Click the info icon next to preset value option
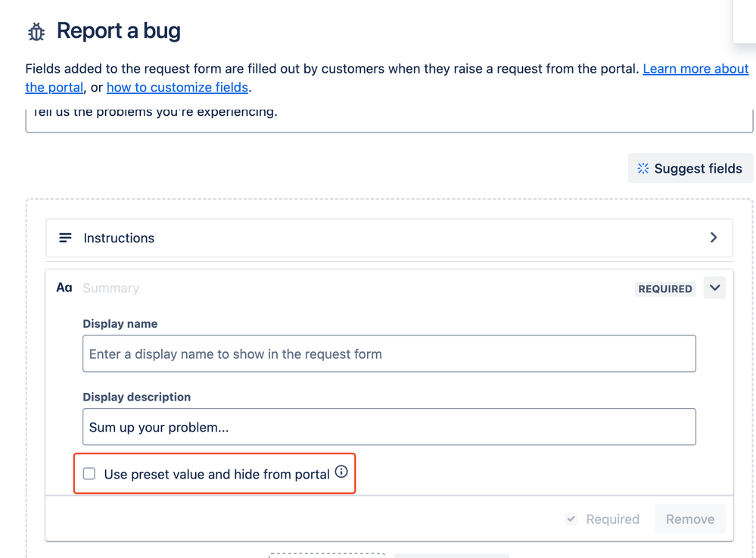This screenshot has height=558, width=756. tap(341, 472)
